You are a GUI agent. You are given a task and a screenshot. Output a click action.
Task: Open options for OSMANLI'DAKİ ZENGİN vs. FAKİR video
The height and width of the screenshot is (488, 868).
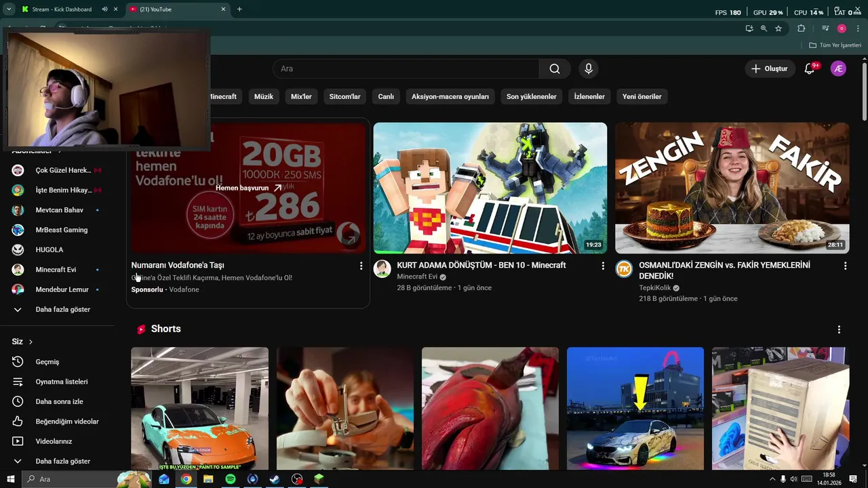click(845, 266)
